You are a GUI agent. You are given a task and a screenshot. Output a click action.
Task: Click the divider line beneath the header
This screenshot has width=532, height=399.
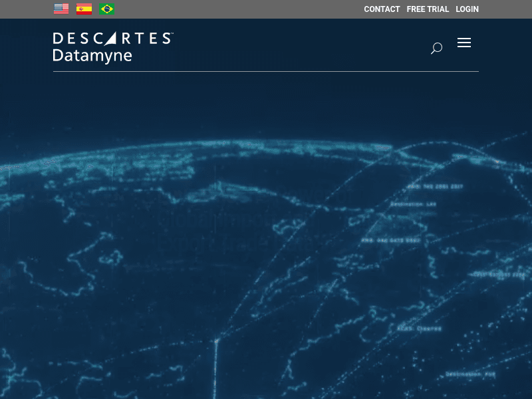[266, 71]
